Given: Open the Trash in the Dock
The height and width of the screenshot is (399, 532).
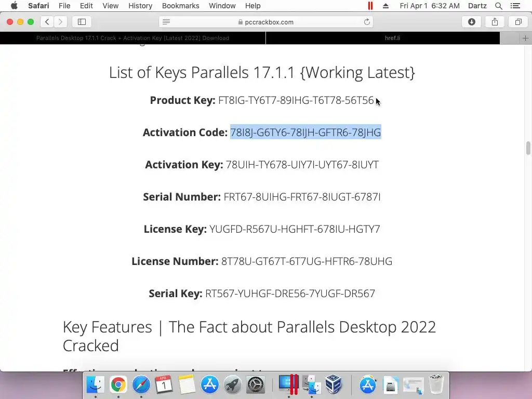Looking at the screenshot, I should 436,384.
